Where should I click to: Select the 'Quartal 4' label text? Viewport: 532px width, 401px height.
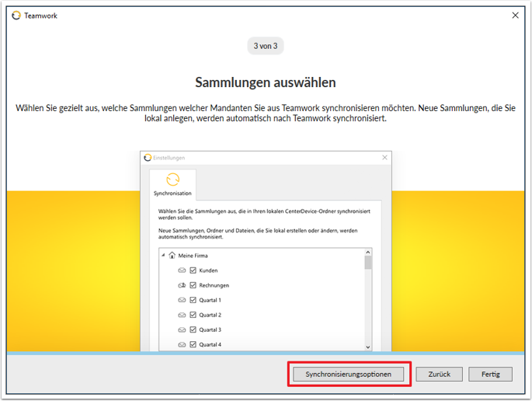pos(210,344)
